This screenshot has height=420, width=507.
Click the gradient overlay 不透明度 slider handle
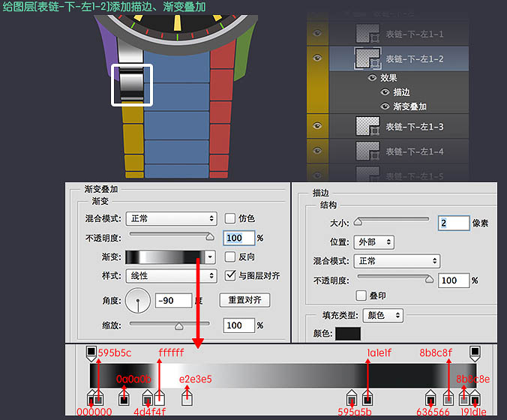[210, 237]
